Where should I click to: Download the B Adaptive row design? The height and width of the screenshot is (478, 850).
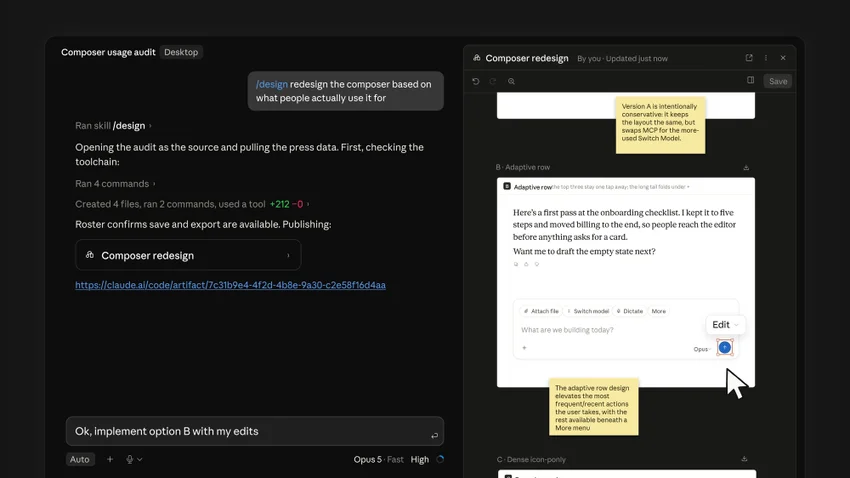pyautogui.click(x=746, y=167)
